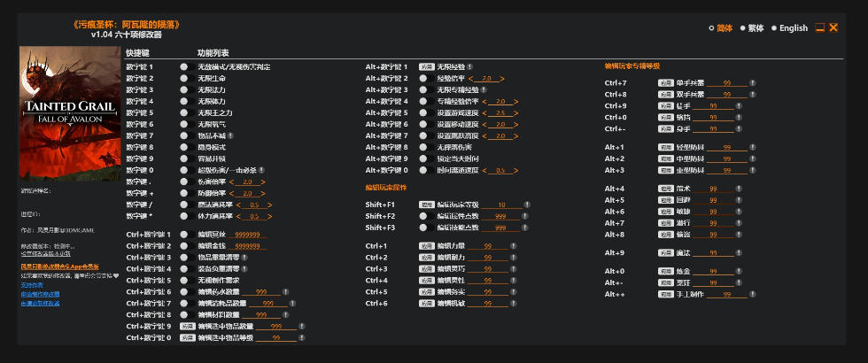Click info icon on Alt+4 row

[x=739, y=189]
